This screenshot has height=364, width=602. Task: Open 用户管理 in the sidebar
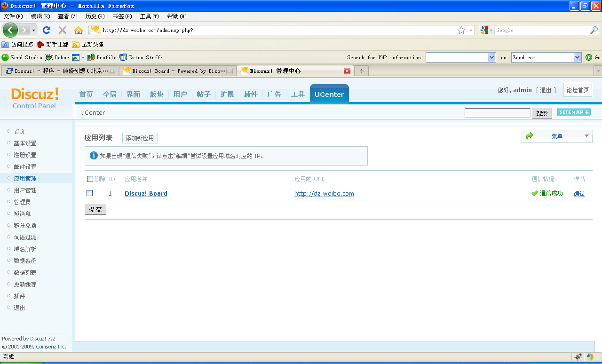coord(25,190)
